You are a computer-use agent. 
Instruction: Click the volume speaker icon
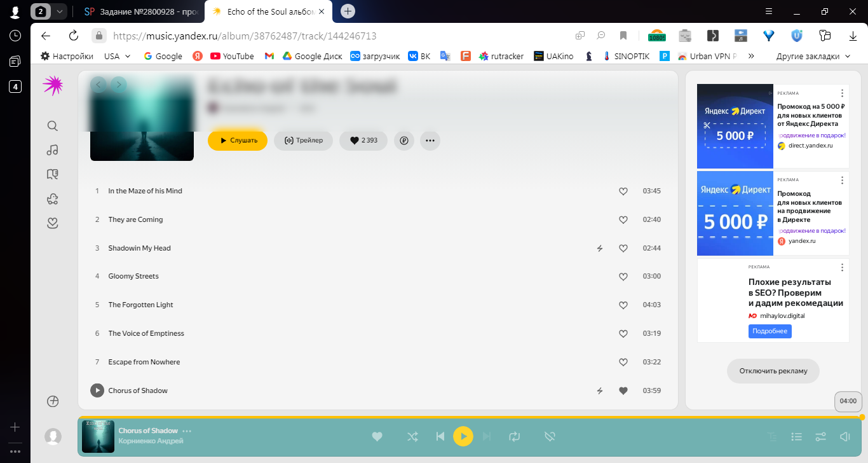(844, 436)
